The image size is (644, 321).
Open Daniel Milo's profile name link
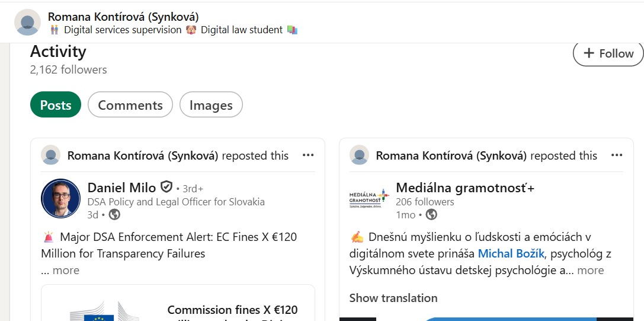click(121, 187)
